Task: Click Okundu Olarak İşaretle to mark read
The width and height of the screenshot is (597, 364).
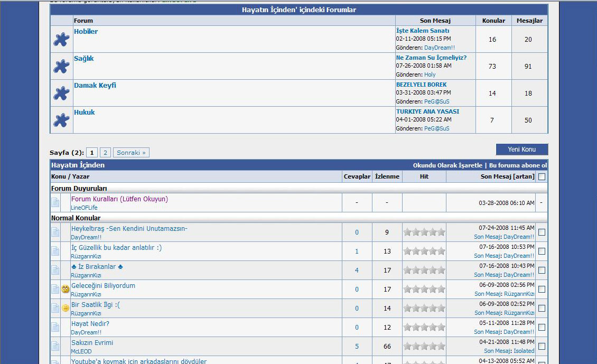Action: (447, 165)
